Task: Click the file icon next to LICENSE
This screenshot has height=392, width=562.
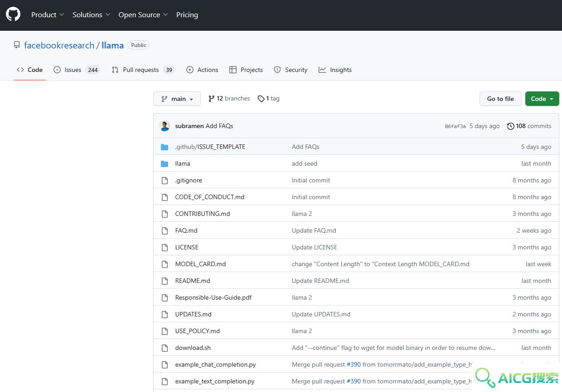Action: 165,248
